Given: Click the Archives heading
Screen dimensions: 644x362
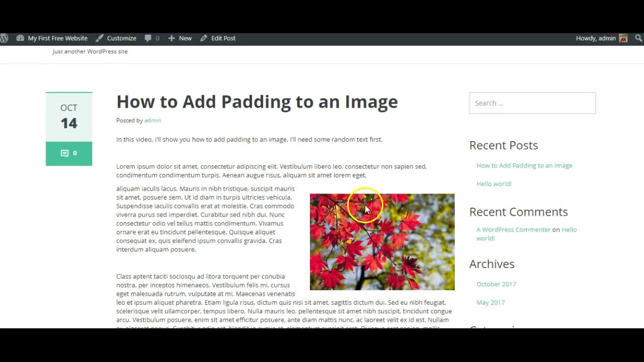Looking at the screenshot, I should point(492,264).
